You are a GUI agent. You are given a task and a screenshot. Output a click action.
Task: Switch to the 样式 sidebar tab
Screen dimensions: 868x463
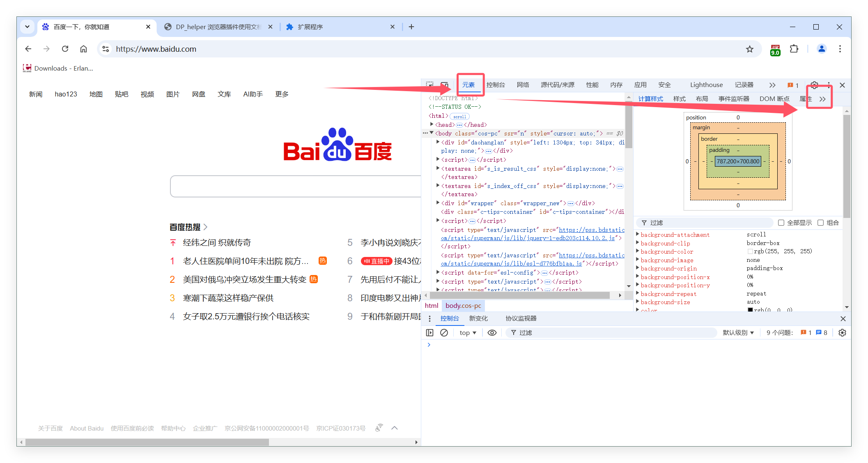tap(680, 99)
